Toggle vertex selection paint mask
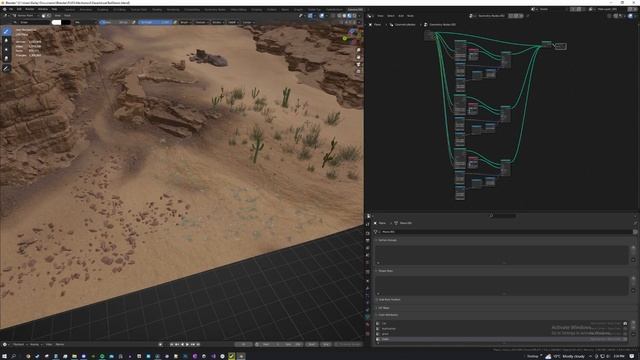 pos(49,16)
